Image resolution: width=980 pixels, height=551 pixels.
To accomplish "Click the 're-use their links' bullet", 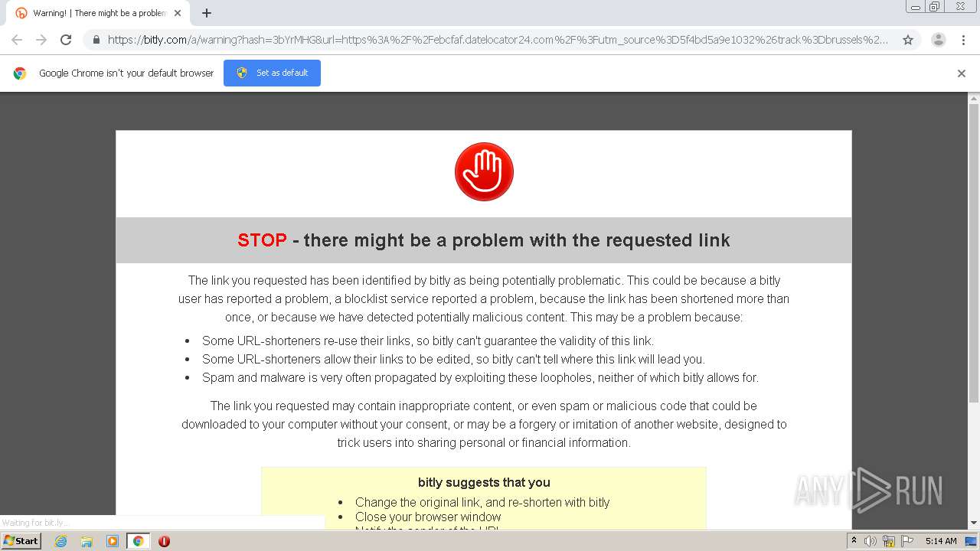I will [428, 341].
